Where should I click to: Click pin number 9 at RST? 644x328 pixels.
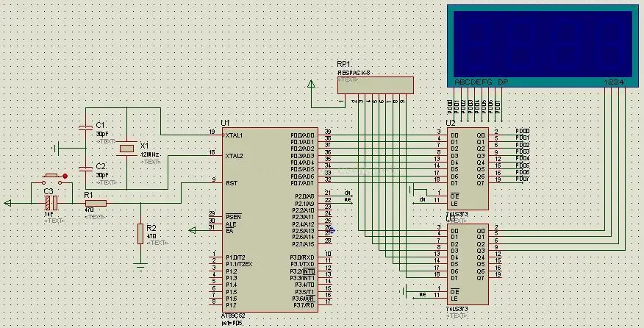coord(214,179)
